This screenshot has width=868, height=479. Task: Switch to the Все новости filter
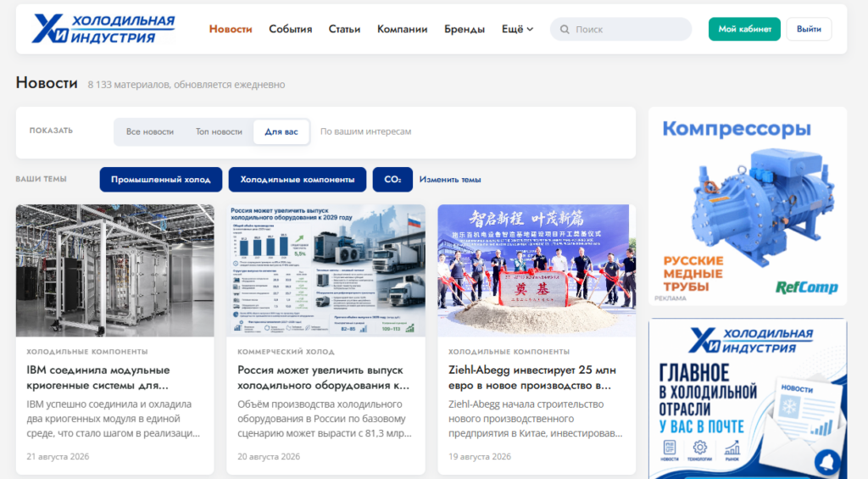click(x=150, y=131)
